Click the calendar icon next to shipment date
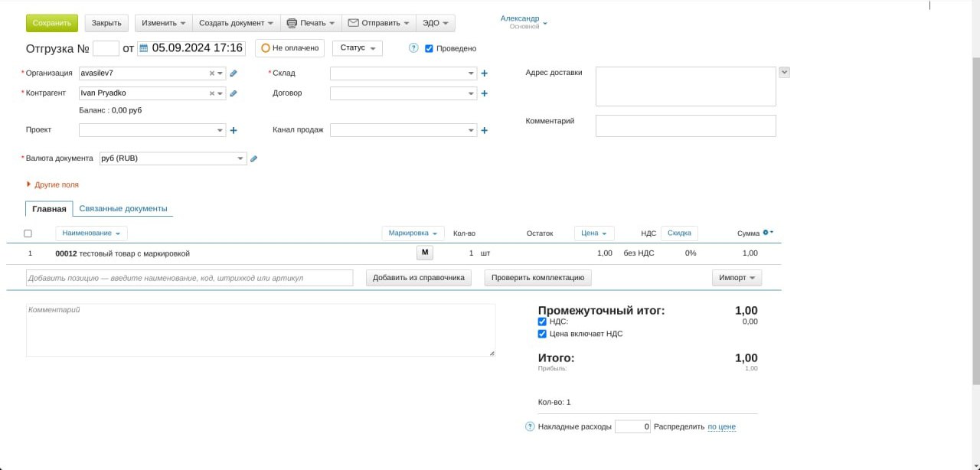980x470 pixels. (142, 48)
